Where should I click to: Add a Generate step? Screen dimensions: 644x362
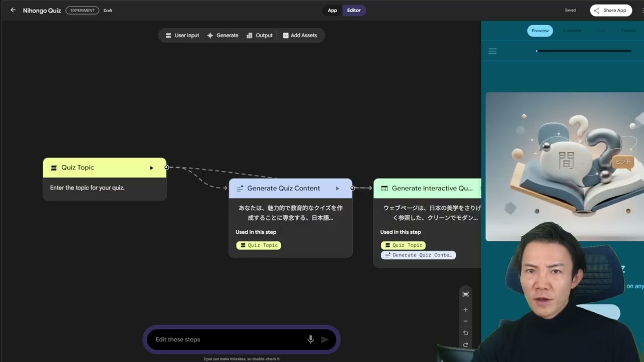(223, 35)
